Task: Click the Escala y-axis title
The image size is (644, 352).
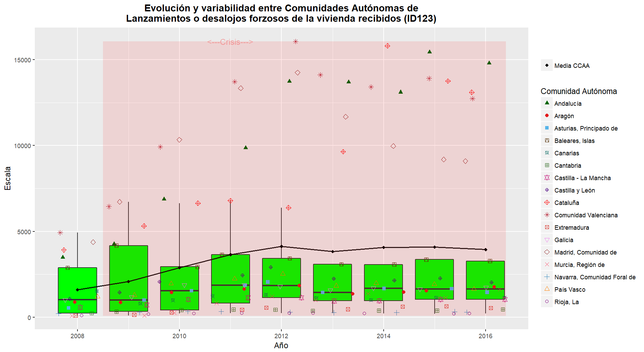Action: (8, 178)
